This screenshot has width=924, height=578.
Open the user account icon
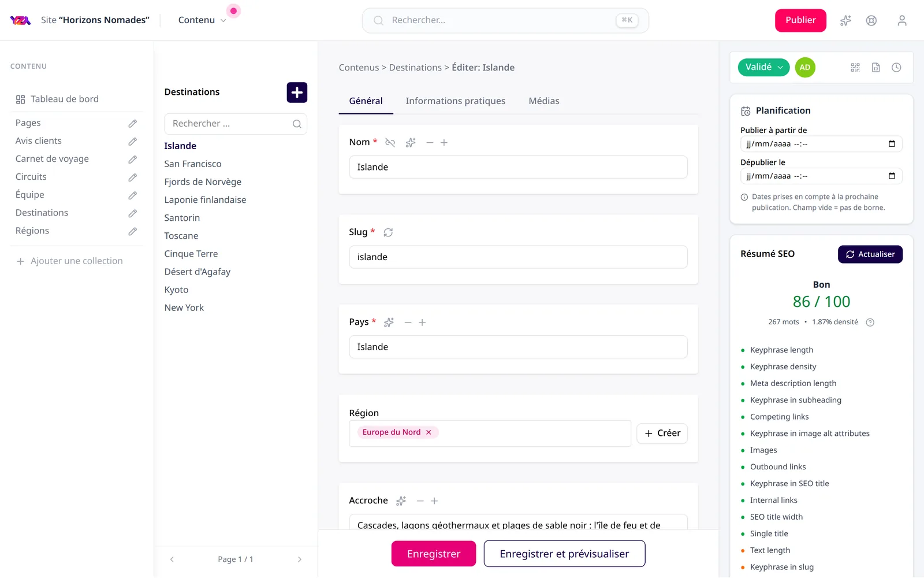coord(902,21)
